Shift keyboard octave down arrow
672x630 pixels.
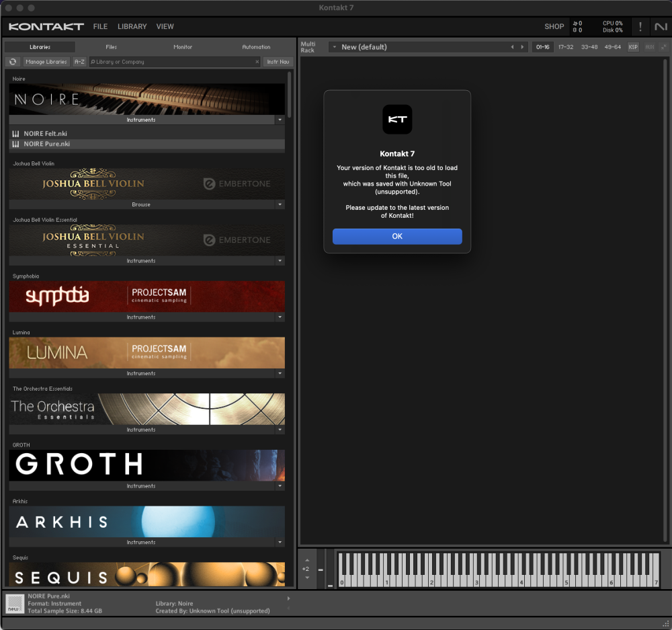tap(307, 578)
